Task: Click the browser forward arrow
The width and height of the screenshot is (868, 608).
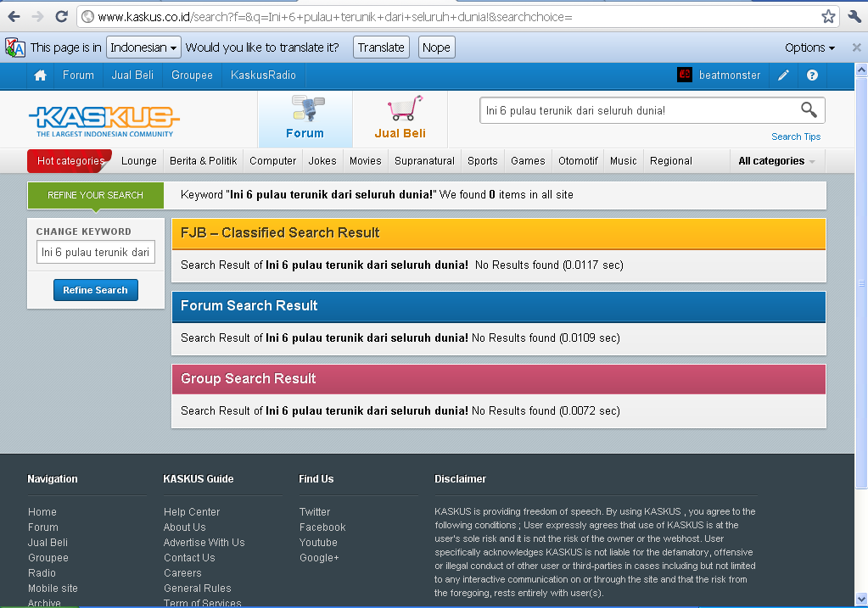Action: point(37,17)
